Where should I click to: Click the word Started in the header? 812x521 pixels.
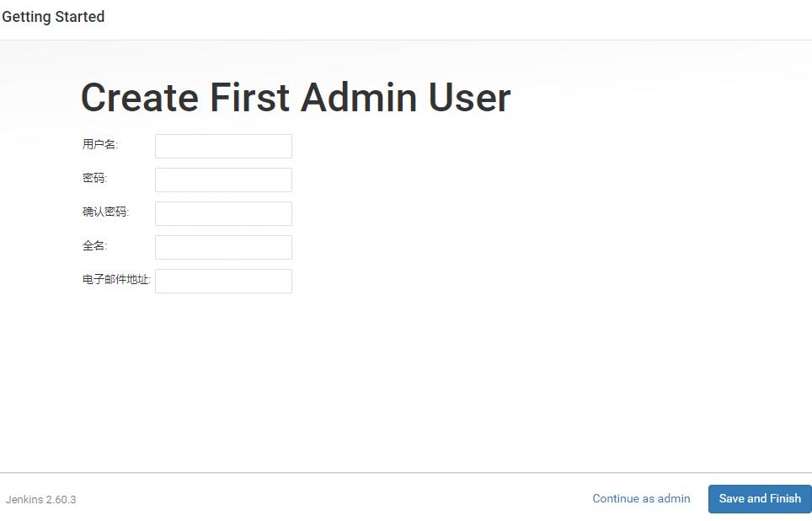pyautogui.click(x=80, y=17)
